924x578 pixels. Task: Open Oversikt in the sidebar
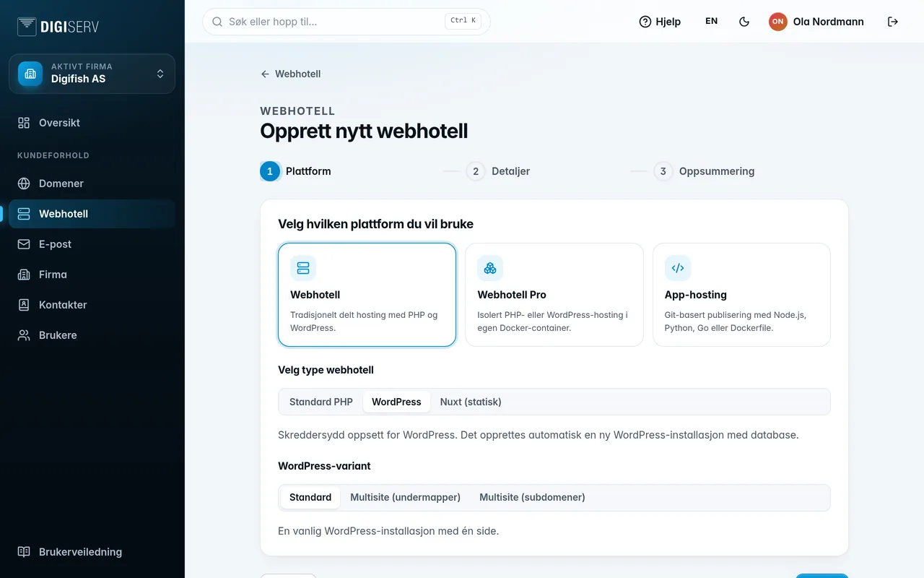coord(92,123)
